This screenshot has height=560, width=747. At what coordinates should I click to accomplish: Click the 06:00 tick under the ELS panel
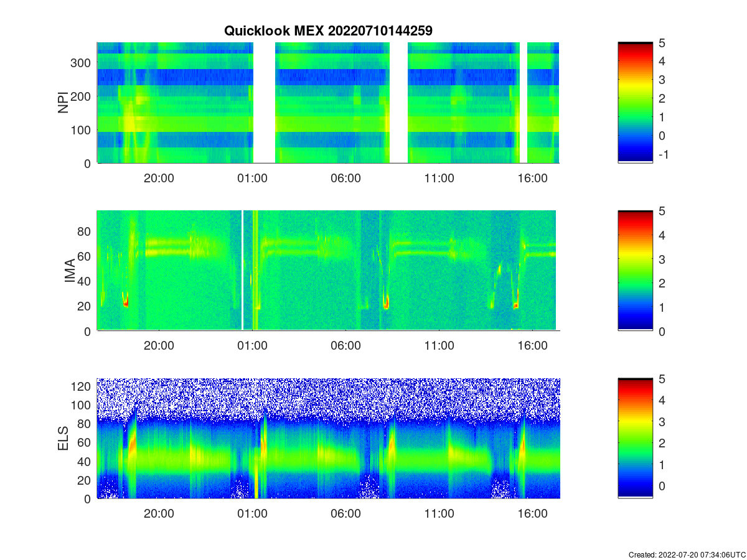pyautogui.click(x=345, y=514)
